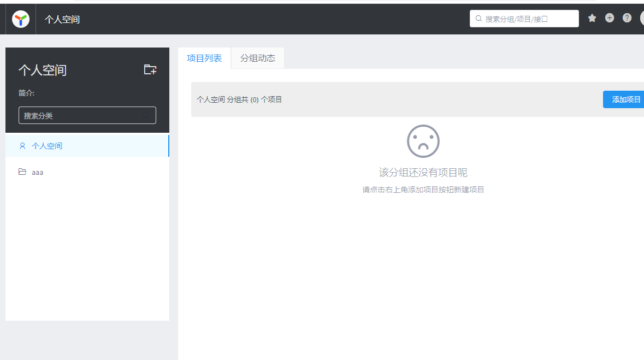Click the plus icon to create a project

[610, 18]
